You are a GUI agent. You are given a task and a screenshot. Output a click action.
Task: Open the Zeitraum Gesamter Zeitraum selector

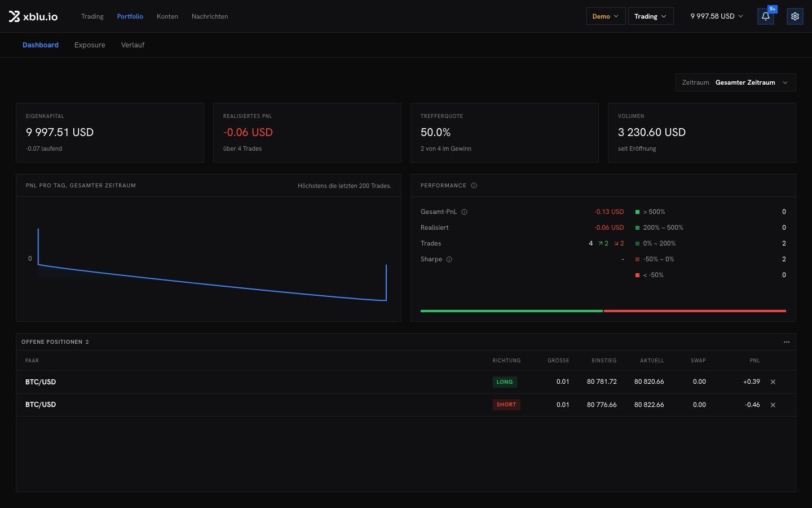click(x=736, y=82)
